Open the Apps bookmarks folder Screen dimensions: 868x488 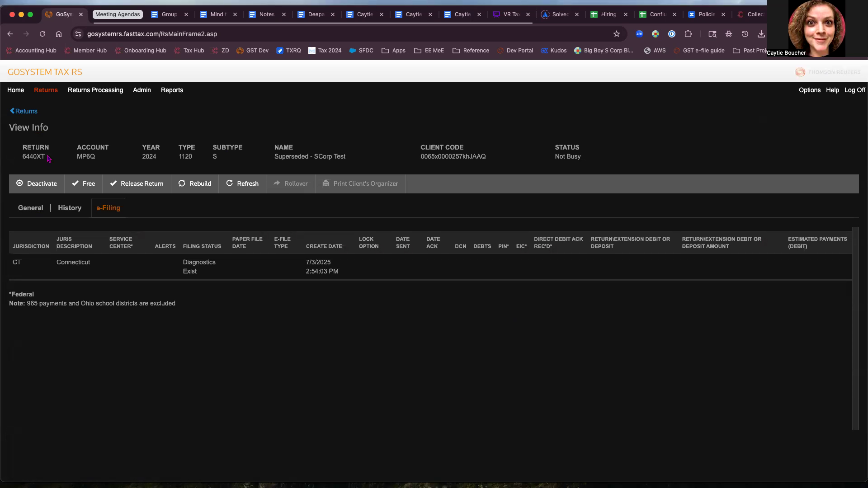coord(393,51)
